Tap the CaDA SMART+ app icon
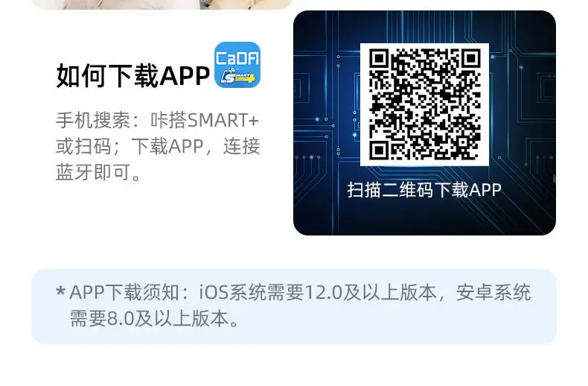This screenshot has height=386, width=588. 237,65
